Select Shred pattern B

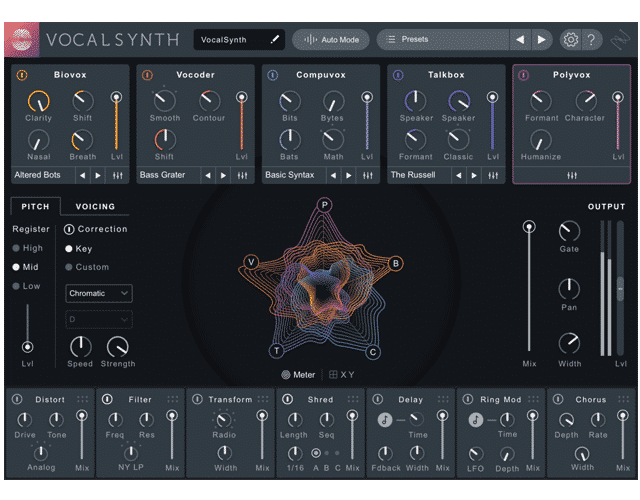coord(327,453)
